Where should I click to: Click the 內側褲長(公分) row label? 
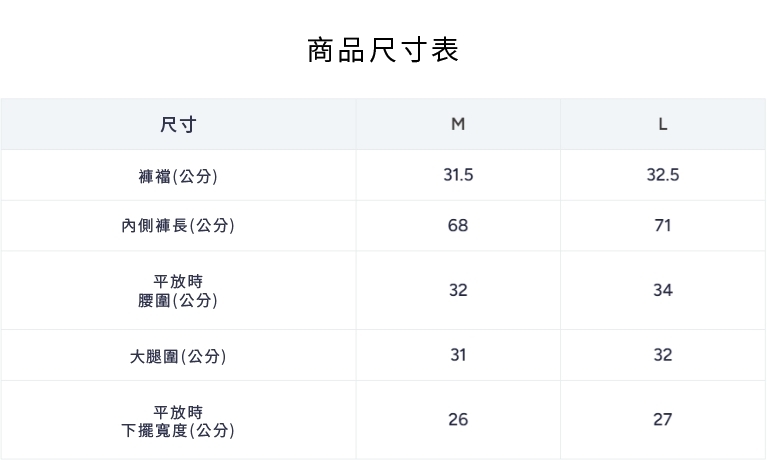178,226
